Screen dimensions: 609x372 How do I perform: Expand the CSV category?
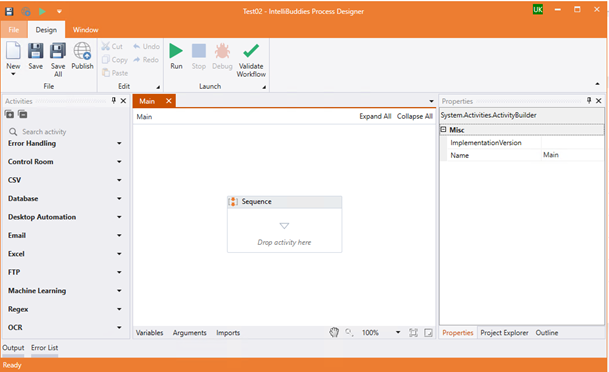pyautogui.click(x=120, y=180)
